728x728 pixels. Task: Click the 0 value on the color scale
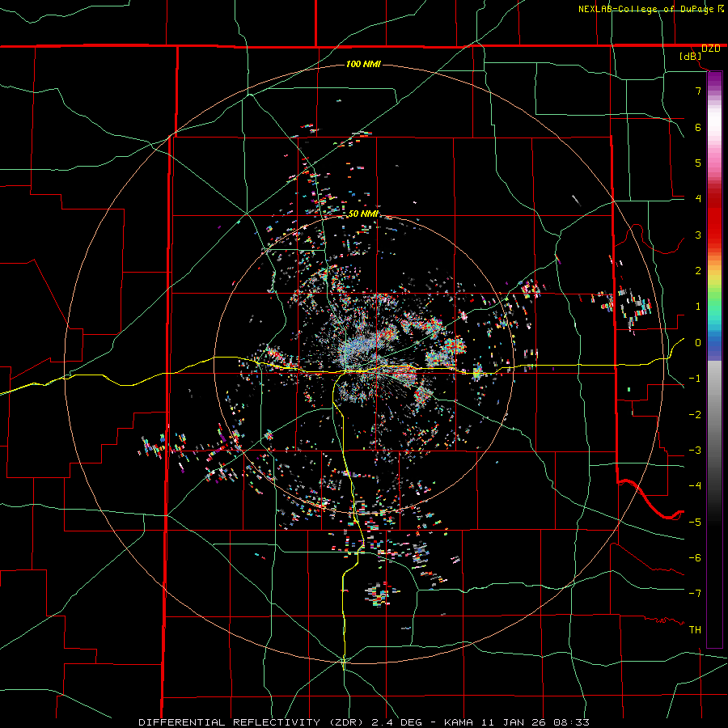[698, 343]
